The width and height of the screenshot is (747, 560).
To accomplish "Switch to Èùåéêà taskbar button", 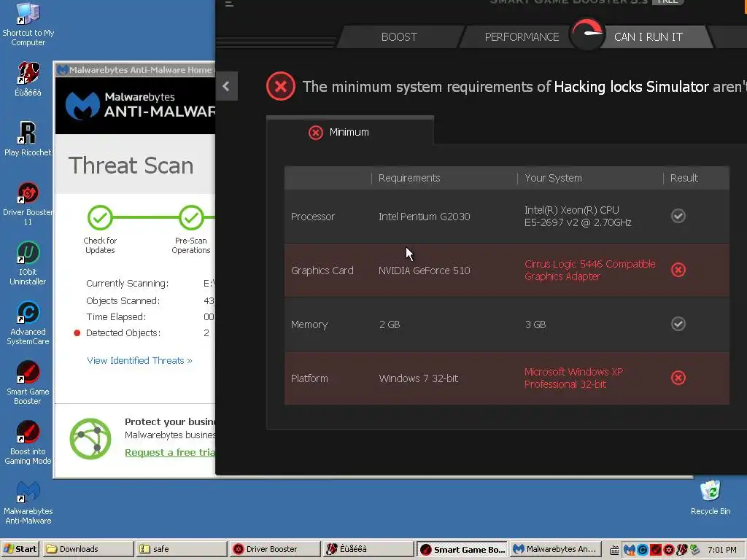I will pos(368,549).
